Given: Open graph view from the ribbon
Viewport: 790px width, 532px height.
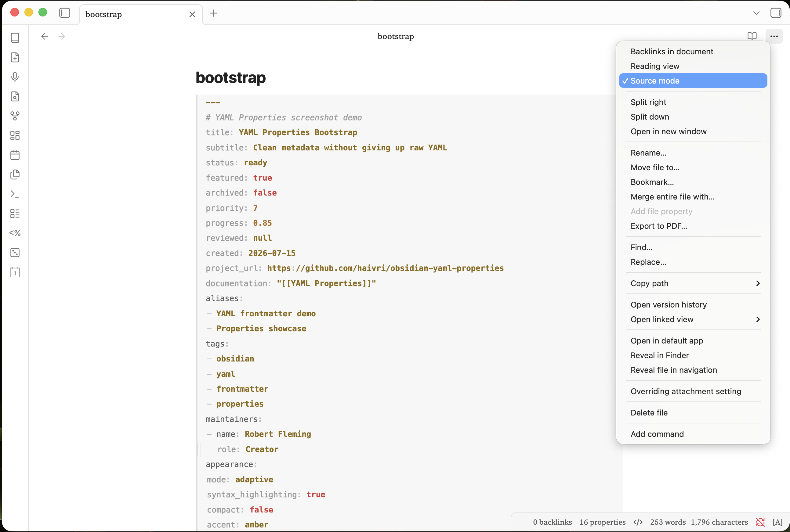Looking at the screenshot, I should point(15,116).
